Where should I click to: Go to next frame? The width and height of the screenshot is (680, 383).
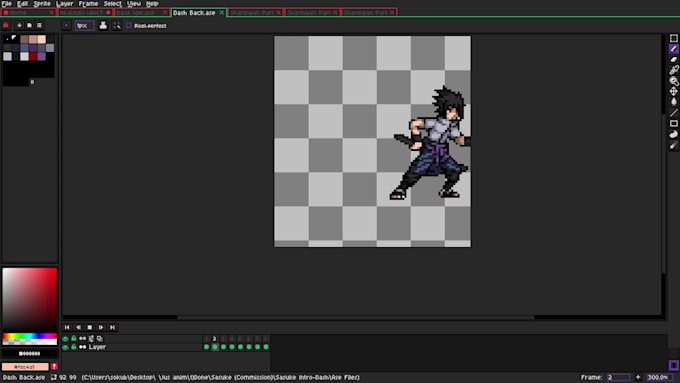pyautogui.click(x=101, y=327)
